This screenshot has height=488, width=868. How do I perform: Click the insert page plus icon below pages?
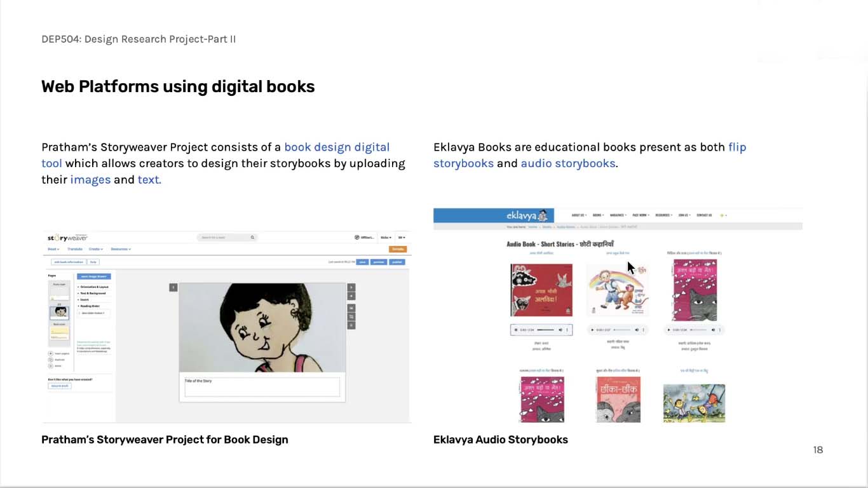pos(51,353)
